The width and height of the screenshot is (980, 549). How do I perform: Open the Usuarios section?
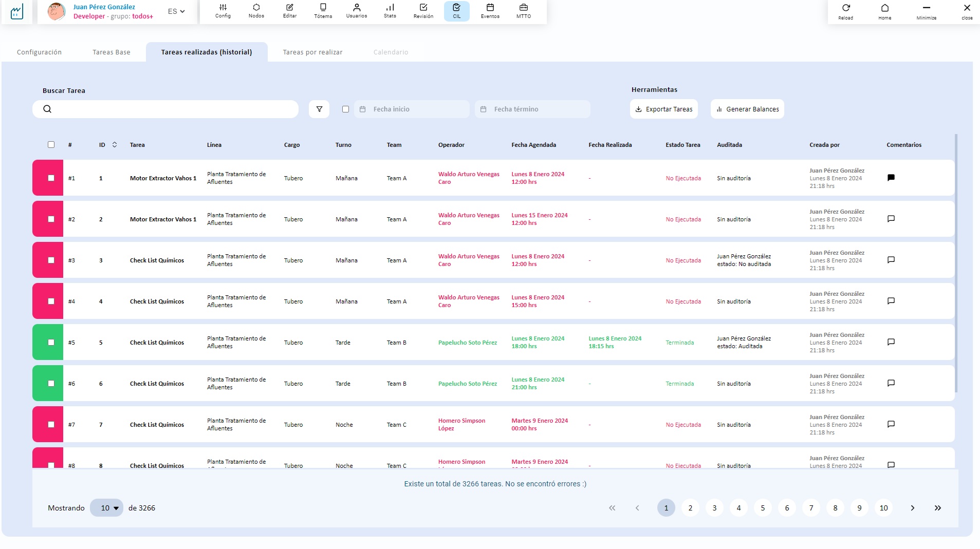pos(357,11)
